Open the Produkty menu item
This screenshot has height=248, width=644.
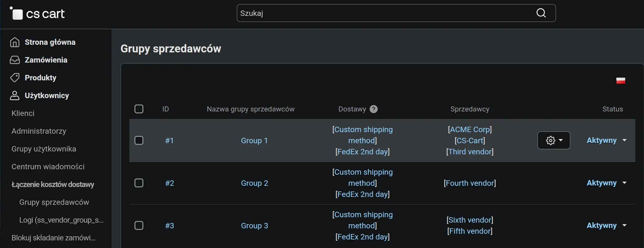tap(40, 78)
